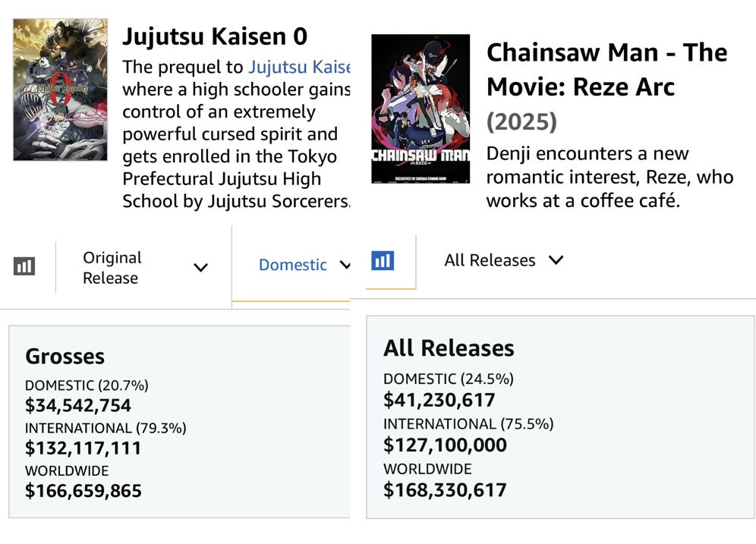This screenshot has width=756, height=544.
Task: Click the Jujutsu Kaisen 0 poster thumbnail
Action: click(x=60, y=90)
